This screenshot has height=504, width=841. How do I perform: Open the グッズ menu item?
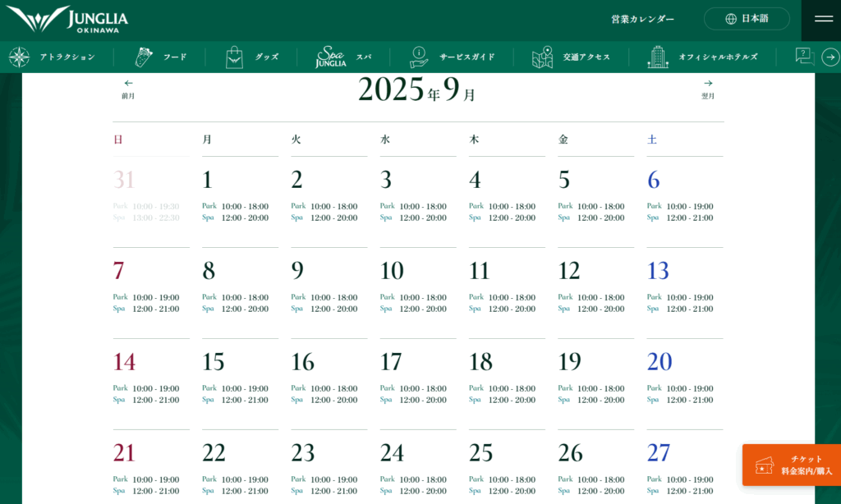267,57
